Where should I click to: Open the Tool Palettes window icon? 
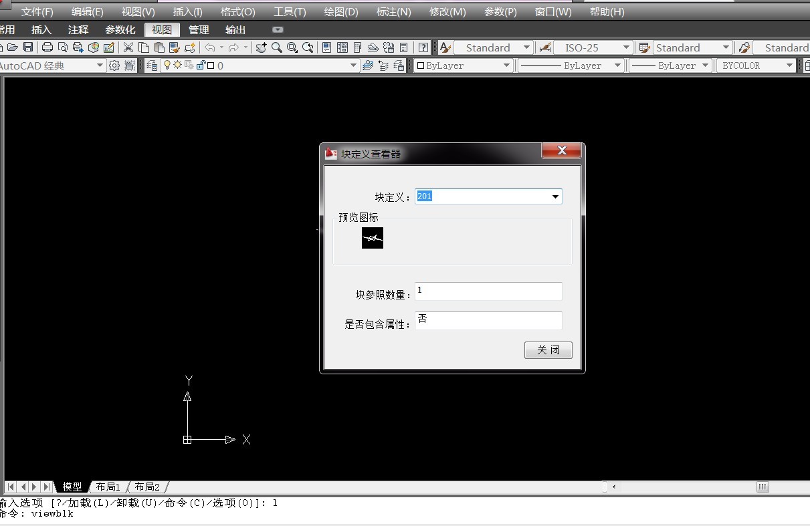click(x=357, y=47)
